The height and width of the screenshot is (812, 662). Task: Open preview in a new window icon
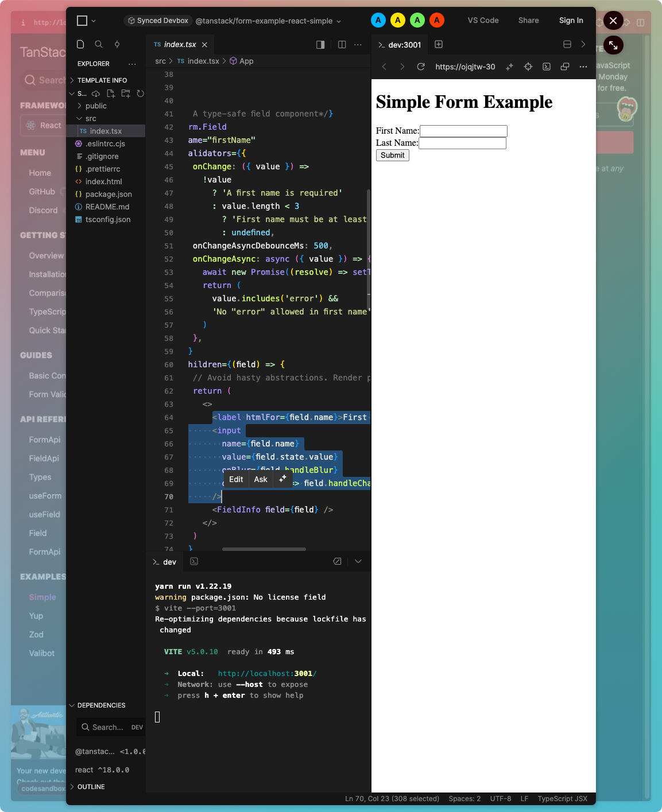coord(565,67)
